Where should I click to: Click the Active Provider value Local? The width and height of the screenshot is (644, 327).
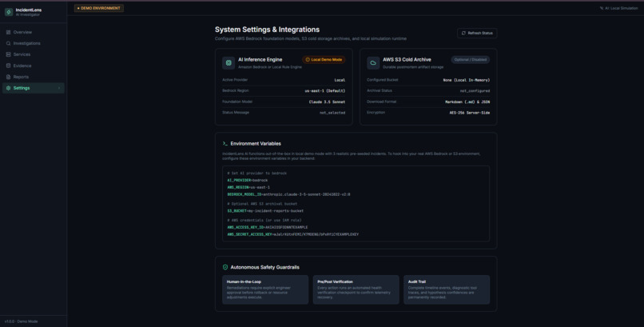pyautogui.click(x=340, y=80)
